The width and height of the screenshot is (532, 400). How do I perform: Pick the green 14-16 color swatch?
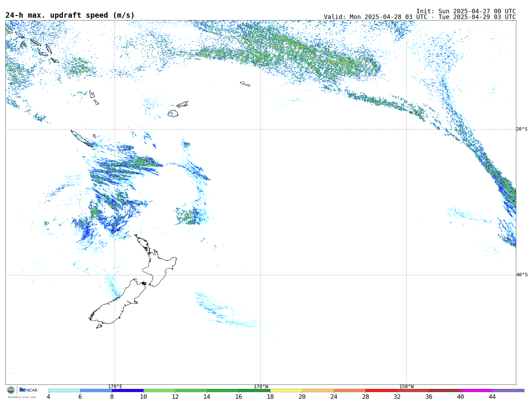coord(223,391)
